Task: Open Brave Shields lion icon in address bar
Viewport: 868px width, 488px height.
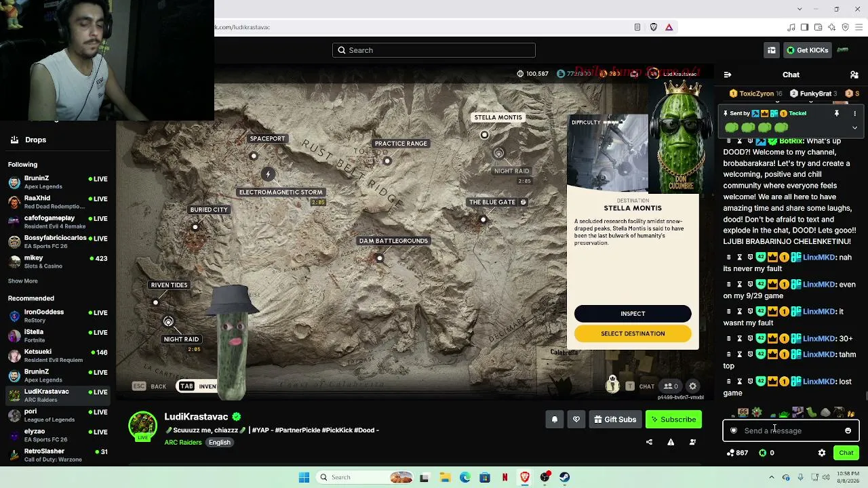Action: [x=654, y=27]
